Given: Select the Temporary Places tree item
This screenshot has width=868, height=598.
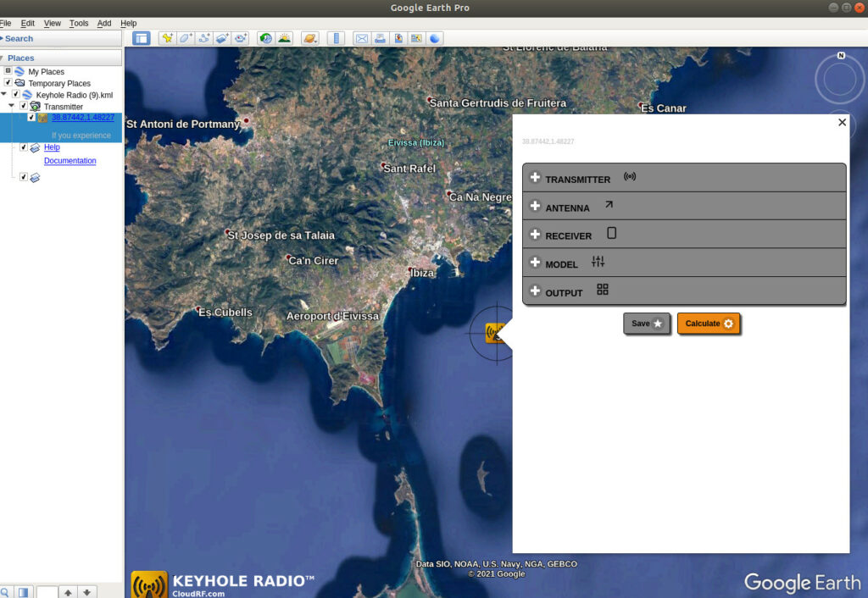Looking at the screenshot, I should click(x=59, y=83).
